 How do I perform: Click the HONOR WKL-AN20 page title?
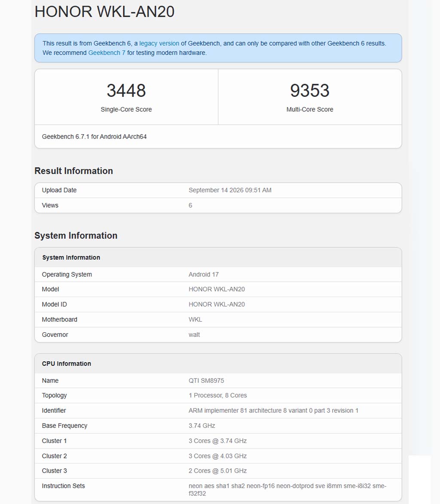104,12
